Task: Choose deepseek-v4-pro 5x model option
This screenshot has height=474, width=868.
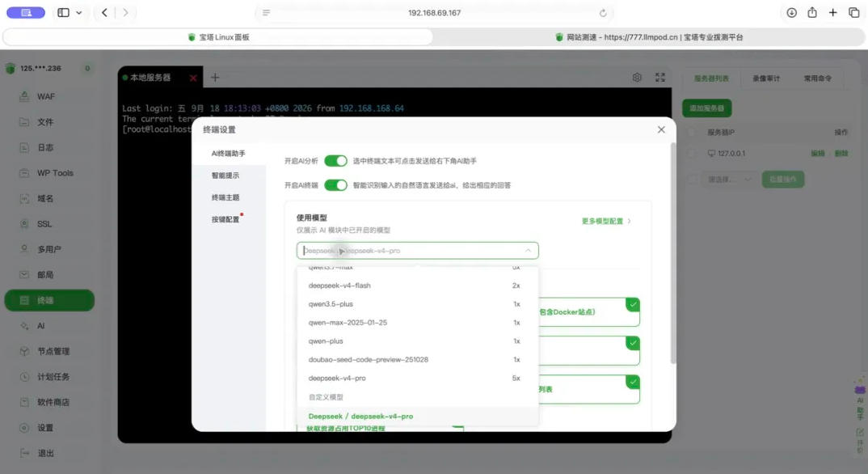Action: point(417,379)
